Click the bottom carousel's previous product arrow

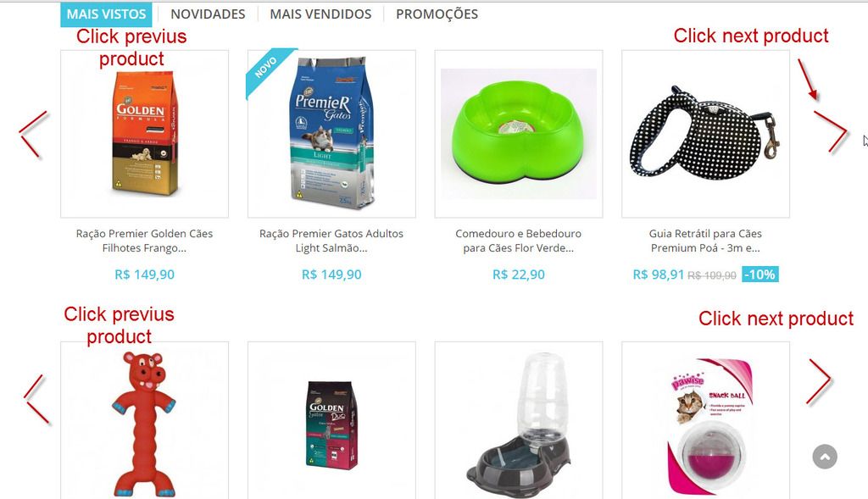(x=37, y=399)
